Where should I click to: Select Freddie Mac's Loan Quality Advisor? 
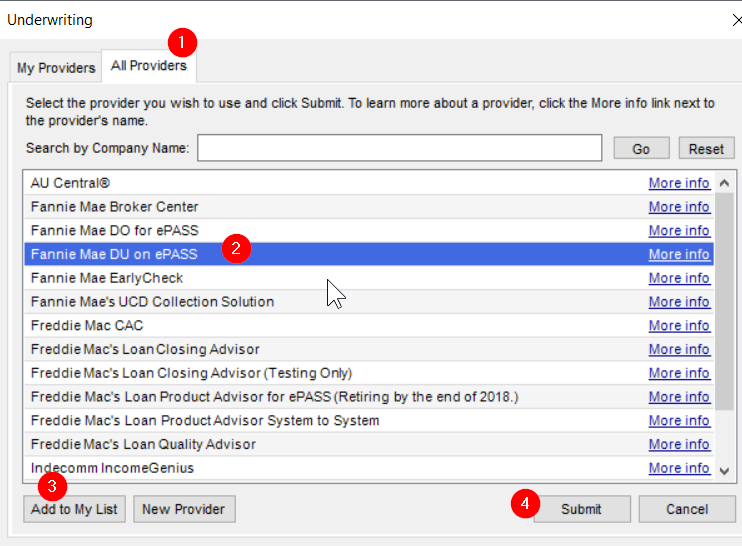click(x=369, y=444)
